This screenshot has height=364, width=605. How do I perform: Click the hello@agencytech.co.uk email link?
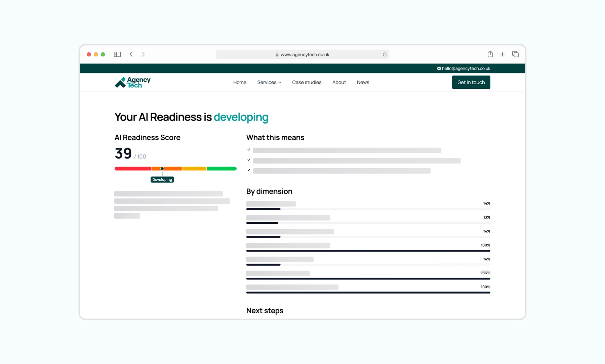click(x=466, y=69)
